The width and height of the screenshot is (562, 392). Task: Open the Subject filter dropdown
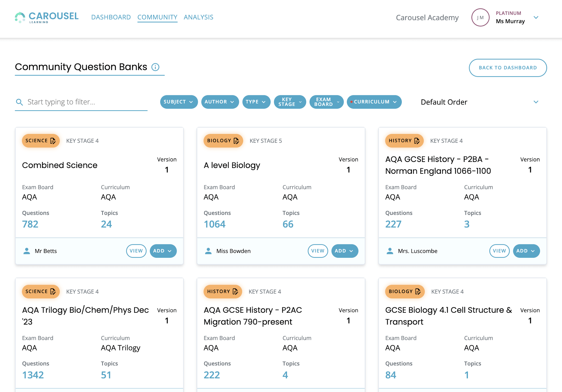tap(179, 102)
